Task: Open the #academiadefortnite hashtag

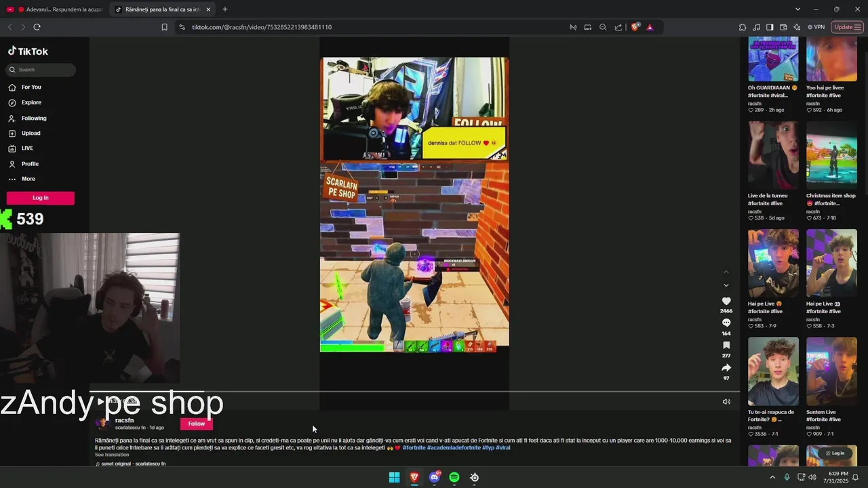Action: point(454,448)
